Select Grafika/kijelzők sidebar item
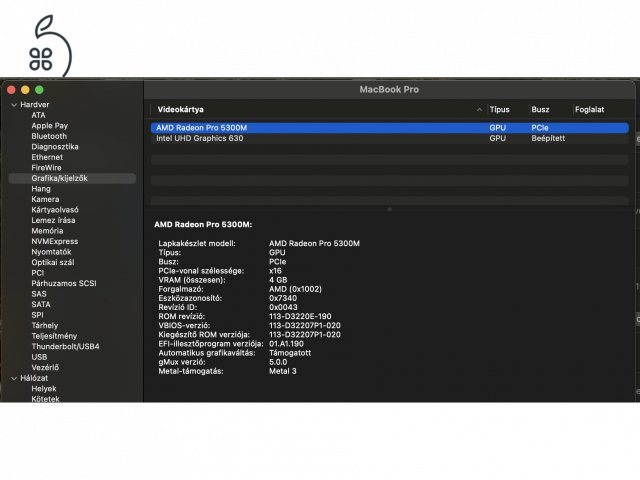This screenshot has height=480, width=640. pyautogui.click(x=72, y=178)
